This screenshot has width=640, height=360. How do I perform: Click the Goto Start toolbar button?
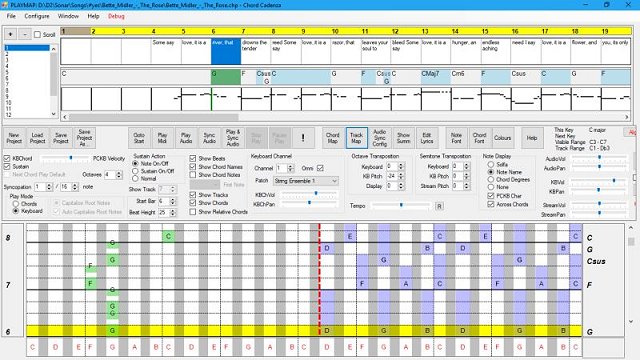(139, 138)
